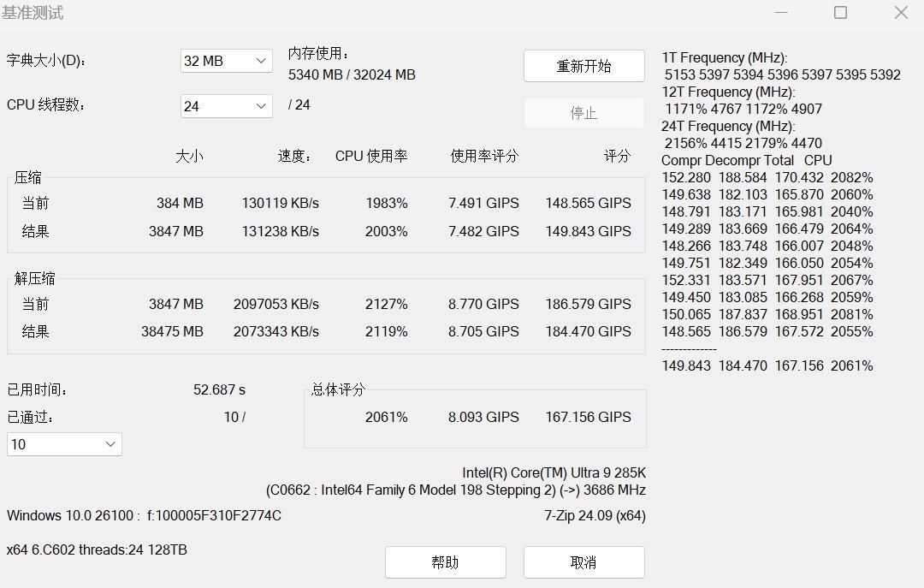Viewport: 924px width, 588px height.
Task: Select the 已用时间 elapsed time value
Action: 220,389
